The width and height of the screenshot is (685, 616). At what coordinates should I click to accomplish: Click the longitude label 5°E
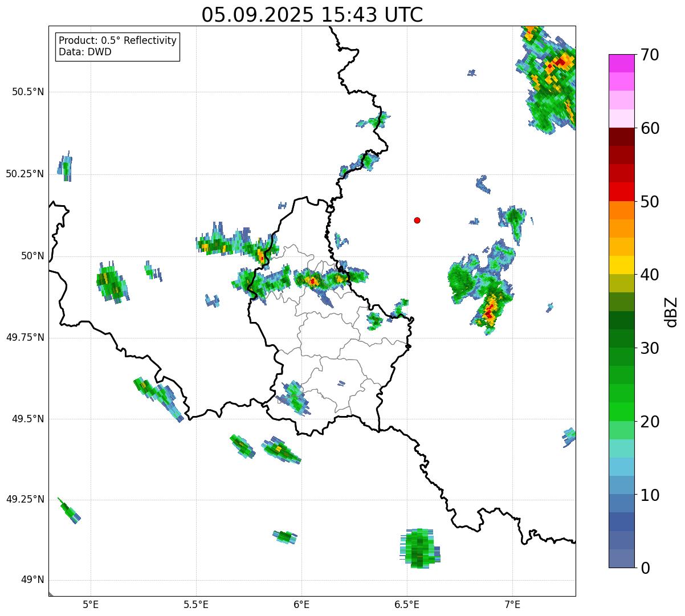click(x=91, y=605)
